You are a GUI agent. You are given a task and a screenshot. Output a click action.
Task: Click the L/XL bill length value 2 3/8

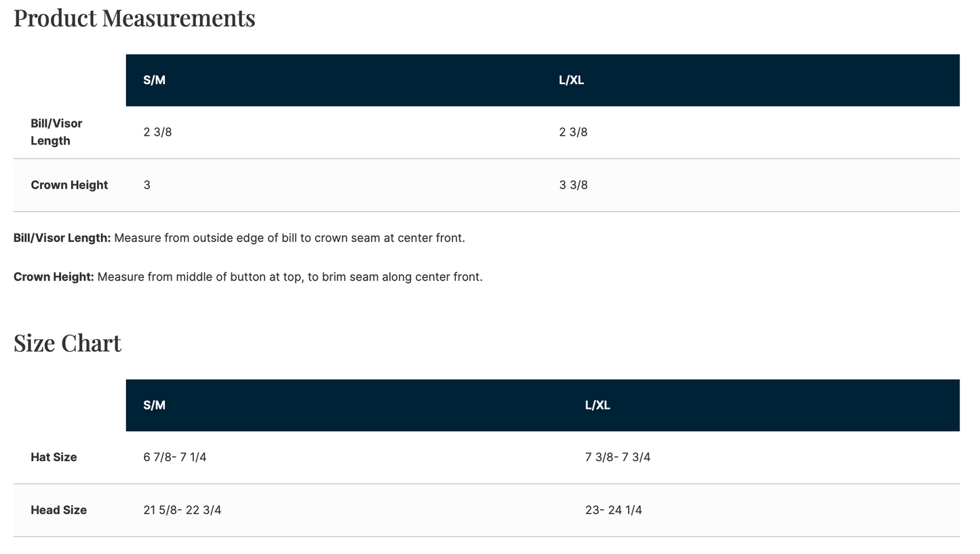pos(573,132)
